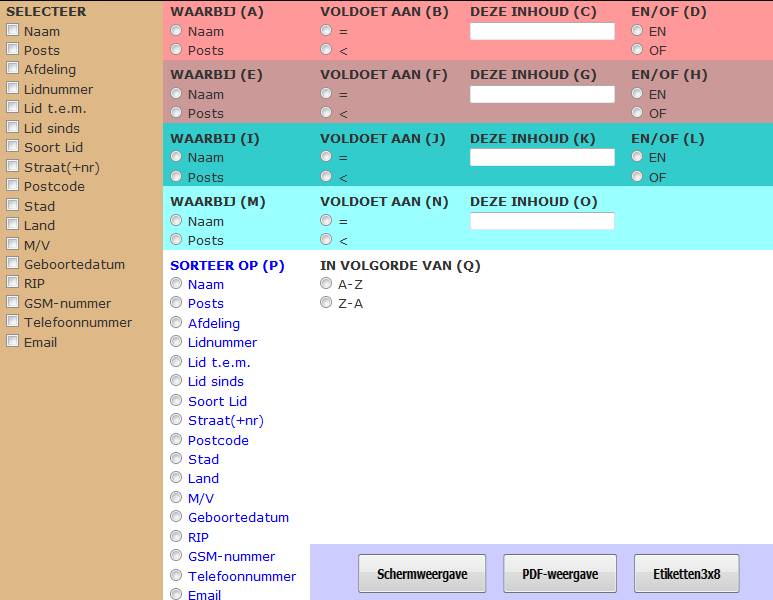The height and width of the screenshot is (600, 773).
Task: Select Posts radio under WAARBIJ (M)
Action: click(x=176, y=240)
